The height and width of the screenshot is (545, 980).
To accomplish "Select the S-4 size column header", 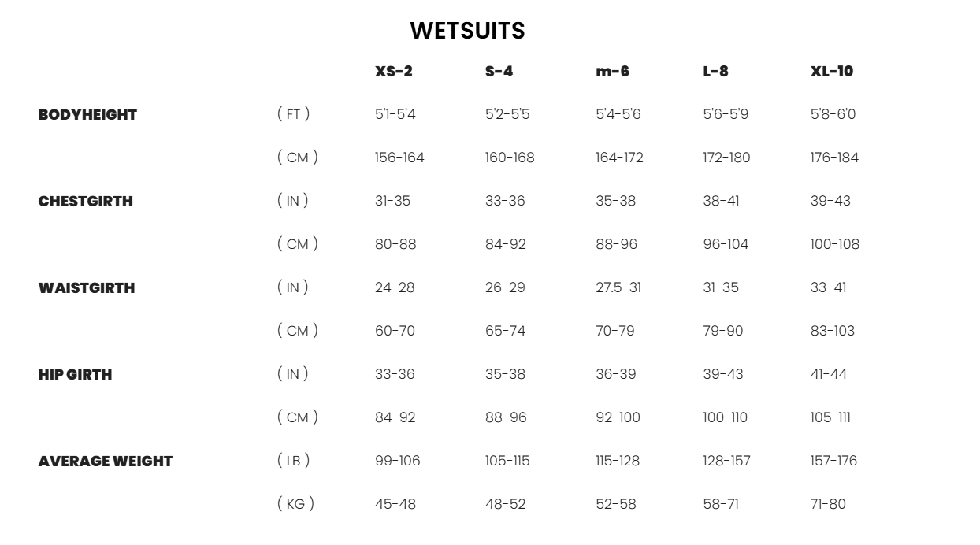I will pos(499,71).
